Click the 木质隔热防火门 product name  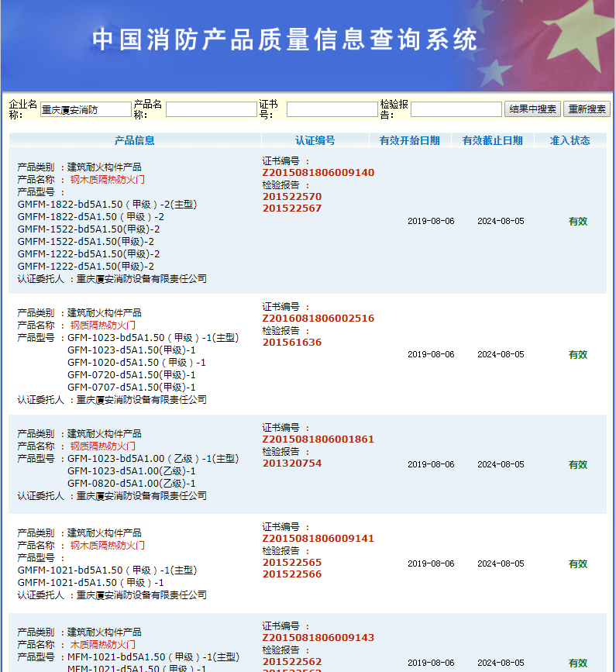tap(102, 645)
